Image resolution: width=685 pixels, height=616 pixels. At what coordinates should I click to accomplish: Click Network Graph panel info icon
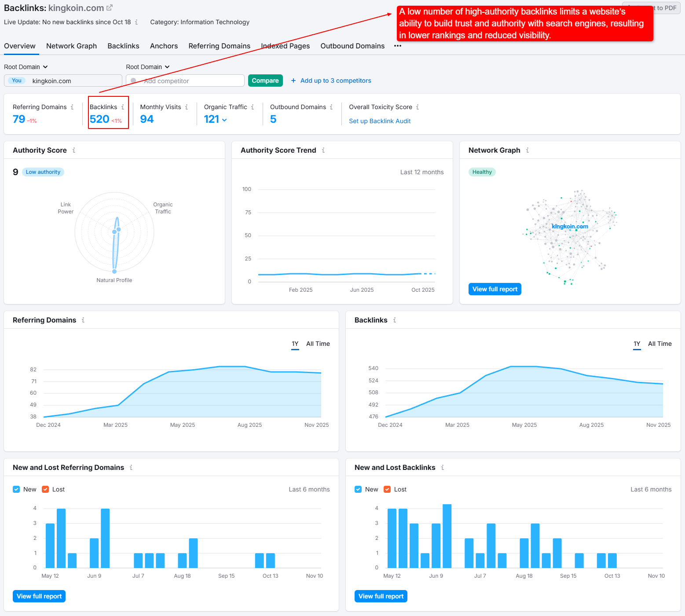click(527, 150)
